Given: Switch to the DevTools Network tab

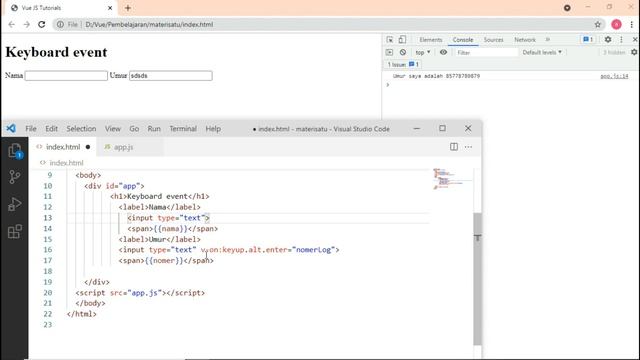Looking at the screenshot, I should click(525, 40).
